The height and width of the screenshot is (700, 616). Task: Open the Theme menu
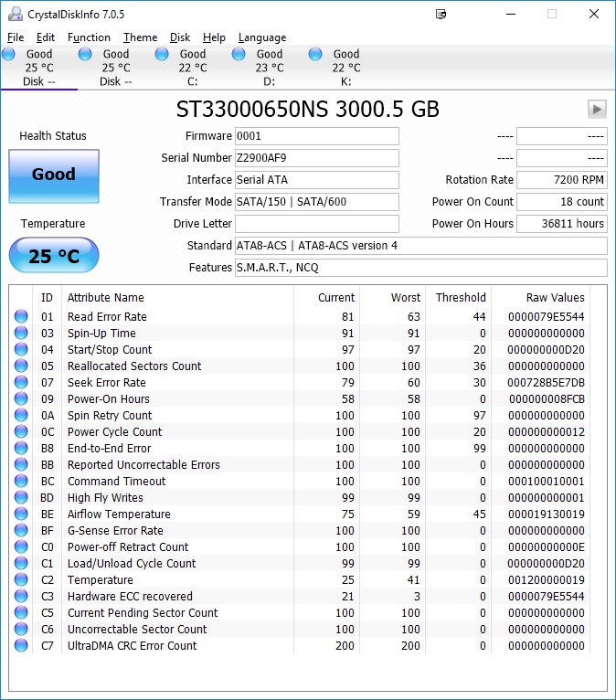click(140, 37)
